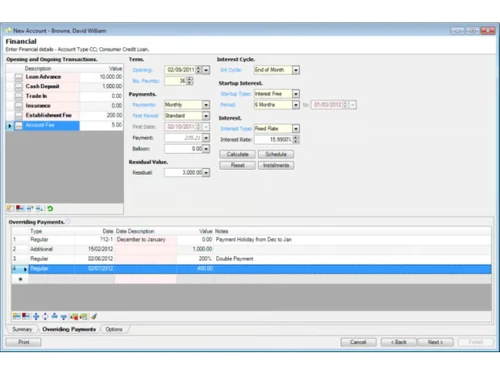500x375 pixels.
Task: Adjust the No. Paymts spinner arrows
Action: [x=190, y=81]
